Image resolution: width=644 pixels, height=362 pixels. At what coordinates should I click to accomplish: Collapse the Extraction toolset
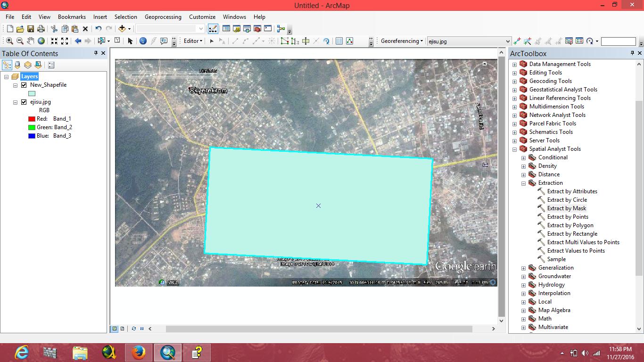[524, 183]
